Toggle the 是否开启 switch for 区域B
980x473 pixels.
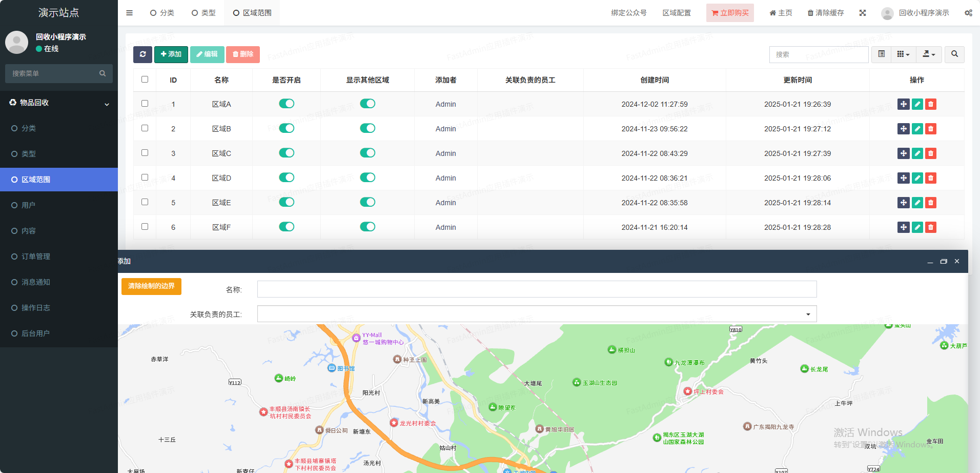coord(287,128)
